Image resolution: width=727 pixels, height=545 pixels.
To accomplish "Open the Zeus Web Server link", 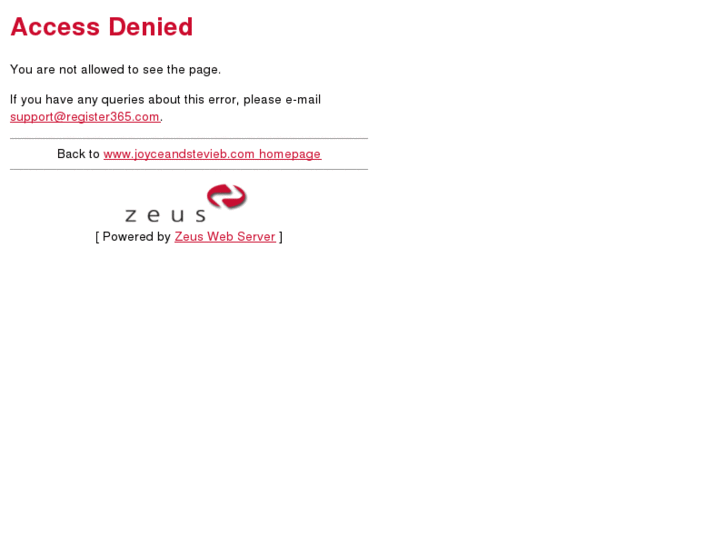I will tap(225, 237).
